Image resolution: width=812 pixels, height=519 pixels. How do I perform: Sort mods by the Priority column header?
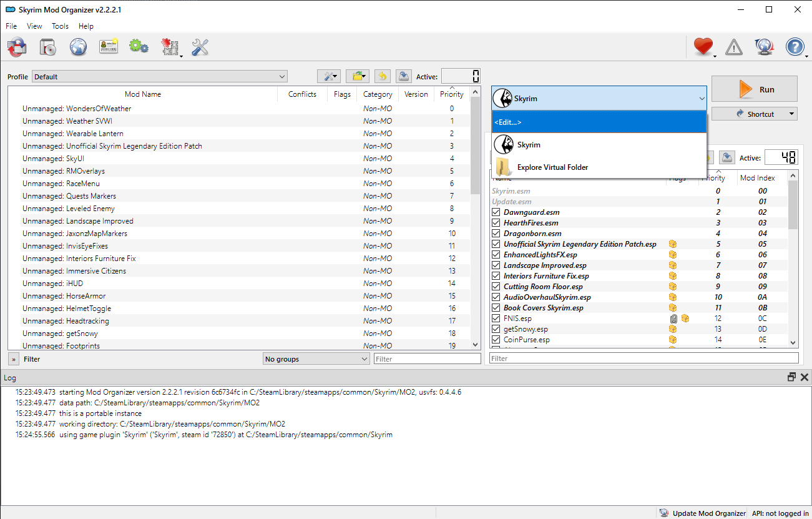pos(451,94)
